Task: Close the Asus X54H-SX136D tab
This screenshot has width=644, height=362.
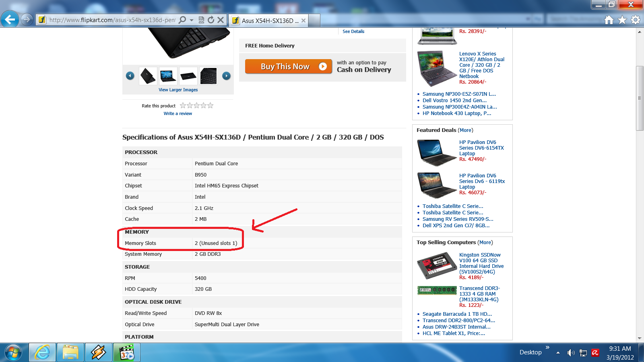Action: click(303, 21)
